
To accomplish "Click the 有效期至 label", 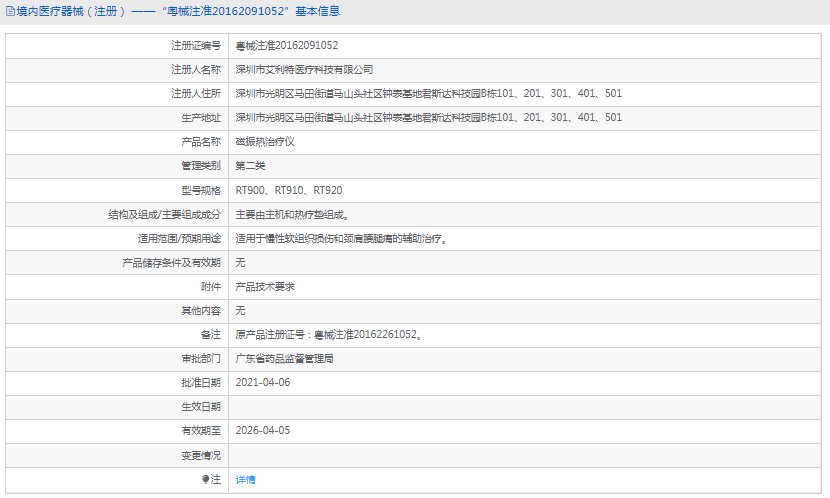I will click(201, 430).
